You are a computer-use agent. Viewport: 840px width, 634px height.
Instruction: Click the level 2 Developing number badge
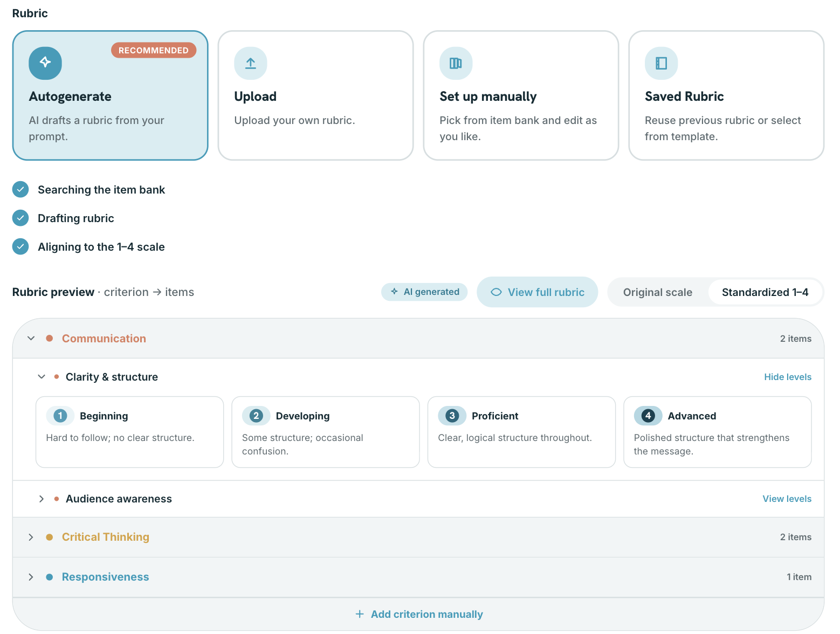pyautogui.click(x=256, y=416)
